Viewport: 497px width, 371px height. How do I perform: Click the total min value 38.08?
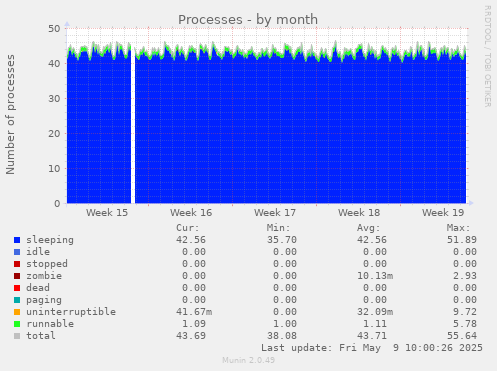tap(282, 336)
